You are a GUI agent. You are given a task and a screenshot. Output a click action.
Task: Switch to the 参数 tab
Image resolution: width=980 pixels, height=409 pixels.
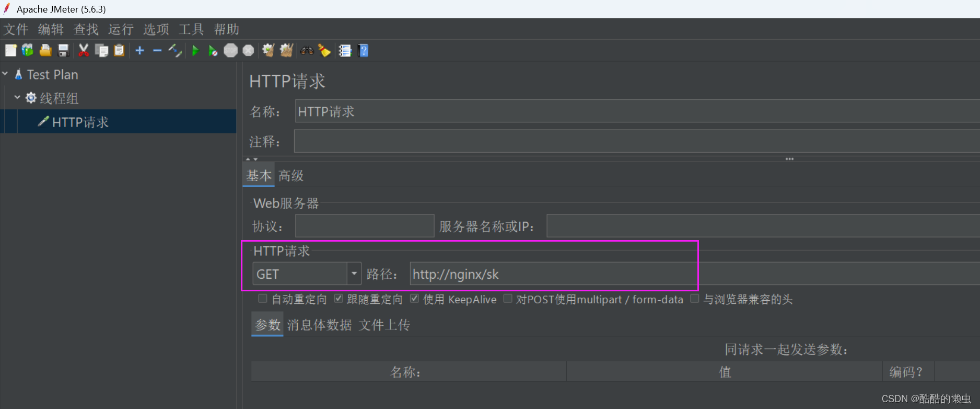coord(267,325)
